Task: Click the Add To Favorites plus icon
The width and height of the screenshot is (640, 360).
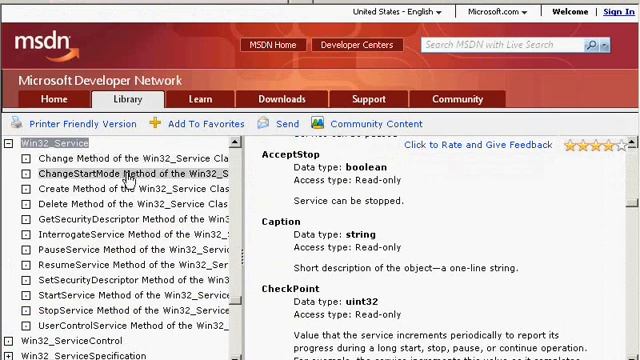Action: (155, 123)
